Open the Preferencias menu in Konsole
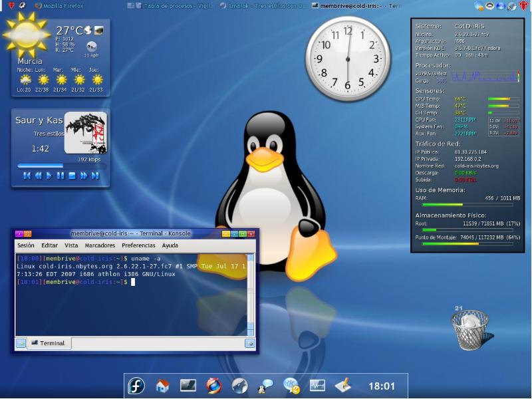 pyautogui.click(x=138, y=245)
